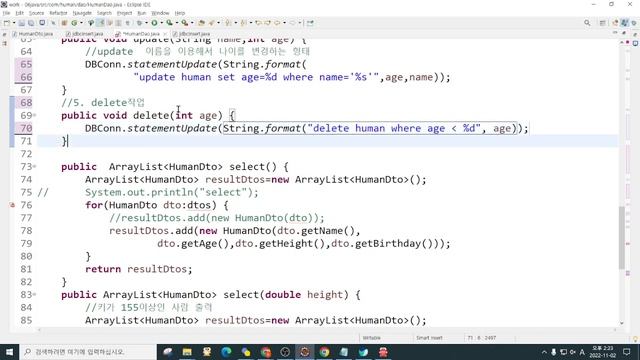
Task: Expand the Coverage dropdown arrow
Action: 177,23
